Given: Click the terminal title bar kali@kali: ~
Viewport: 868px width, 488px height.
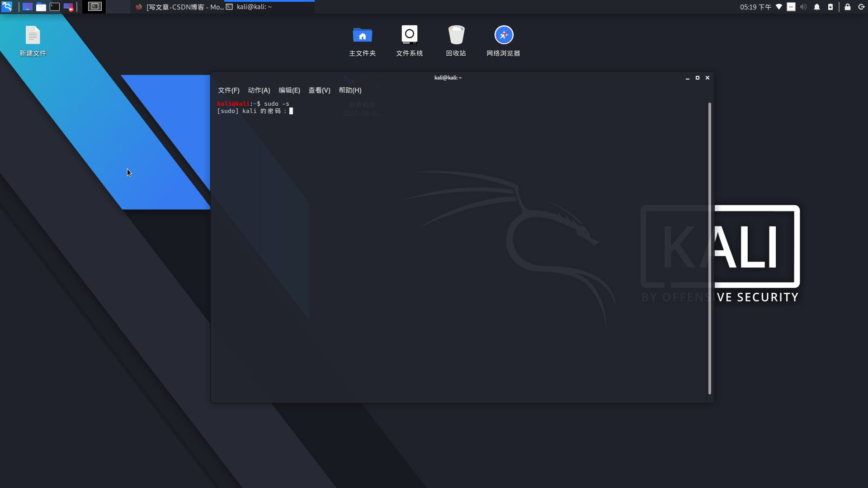Looking at the screenshot, I should [x=448, y=78].
